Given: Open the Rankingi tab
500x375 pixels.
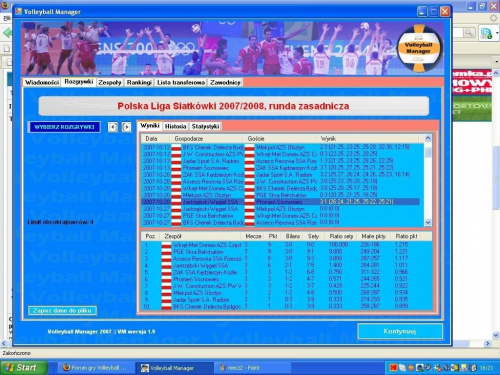Looking at the screenshot, I should (x=139, y=82).
